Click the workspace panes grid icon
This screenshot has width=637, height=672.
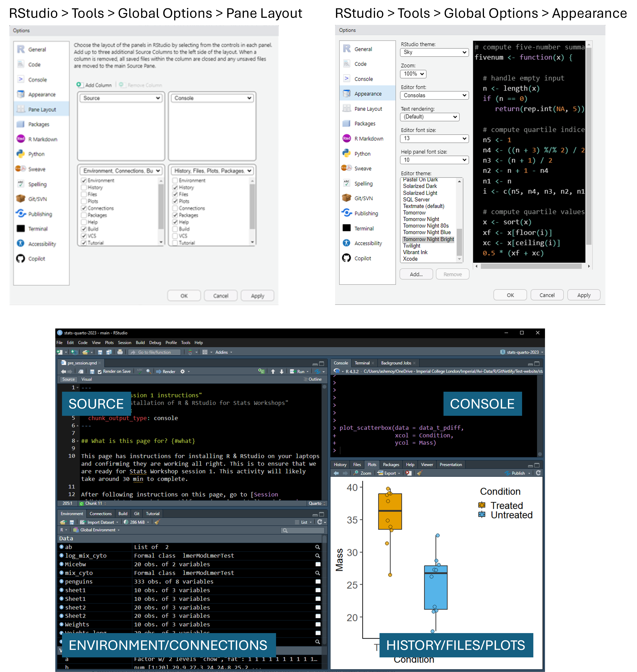point(205,352)
